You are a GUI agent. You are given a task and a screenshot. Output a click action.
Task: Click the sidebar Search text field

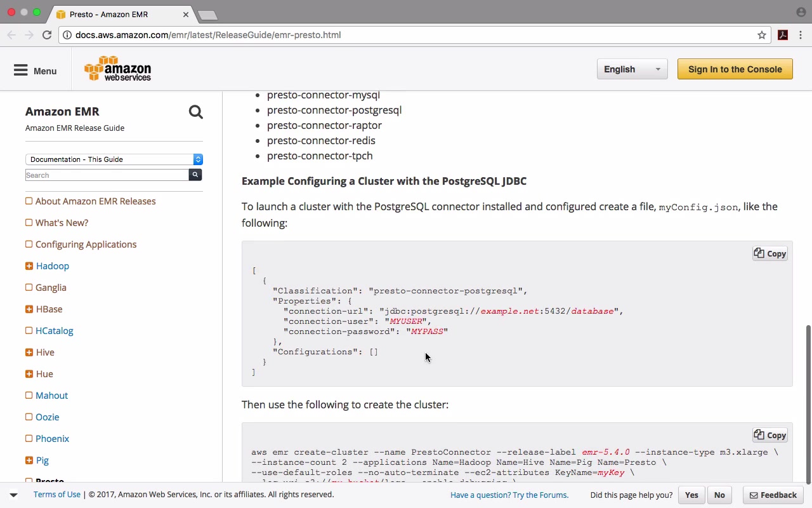107,175
